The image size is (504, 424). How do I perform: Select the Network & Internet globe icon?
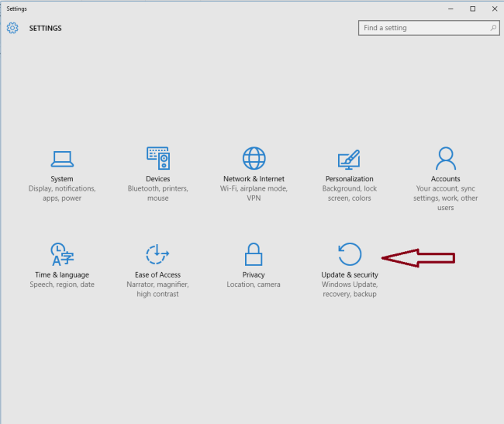254,158
